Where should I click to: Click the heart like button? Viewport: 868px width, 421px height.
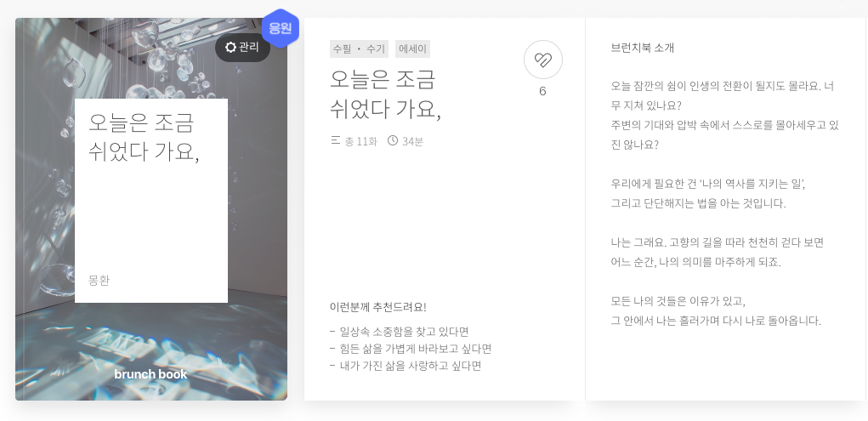coord(542,60)
